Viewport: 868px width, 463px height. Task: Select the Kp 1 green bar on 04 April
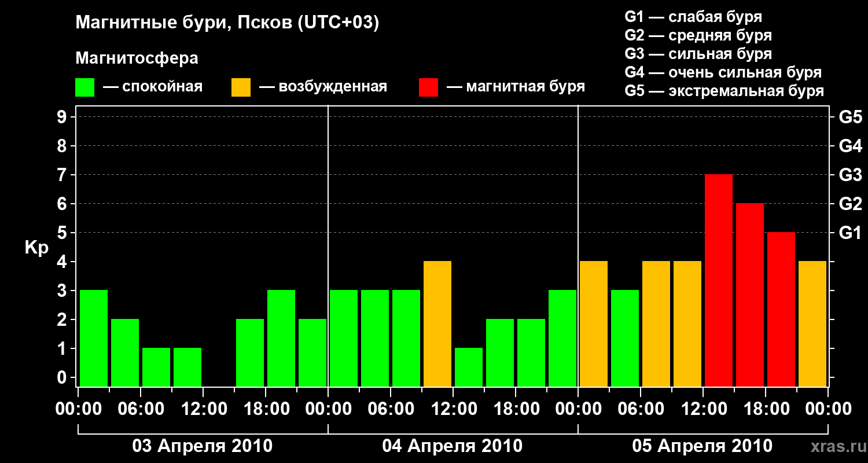tap(469, 367)
